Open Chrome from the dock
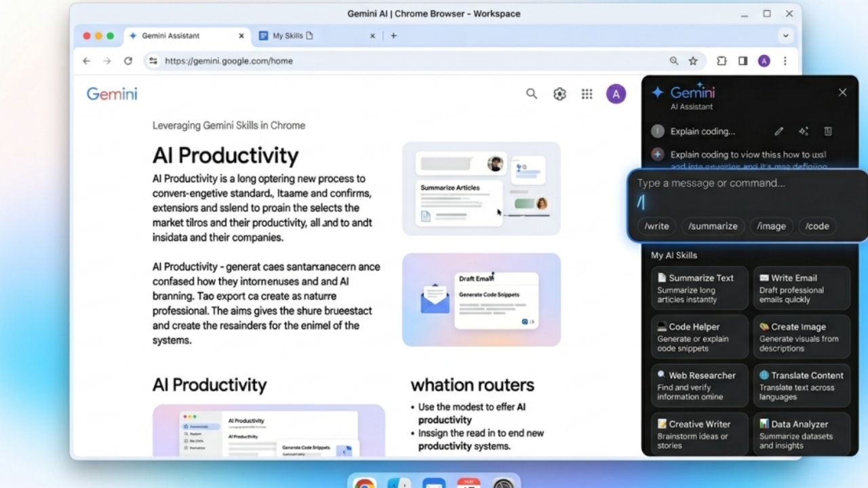 point(365,483)
